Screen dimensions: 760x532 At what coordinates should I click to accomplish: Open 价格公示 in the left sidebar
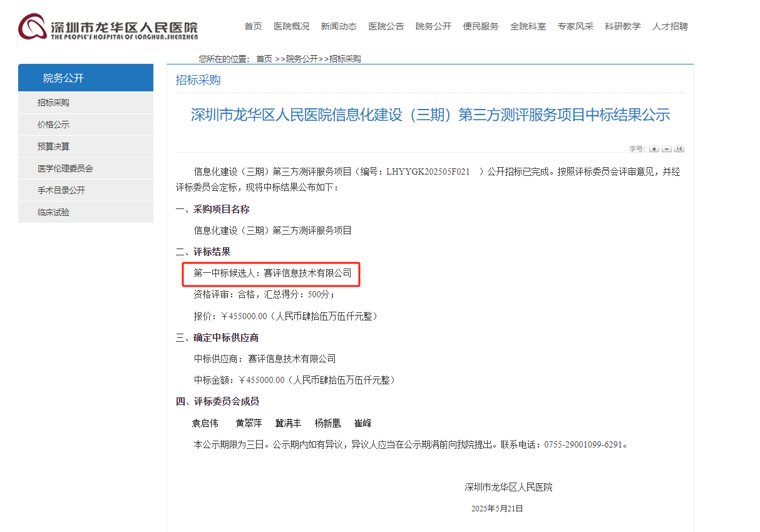pyautogui.click(x=54, y=125)
